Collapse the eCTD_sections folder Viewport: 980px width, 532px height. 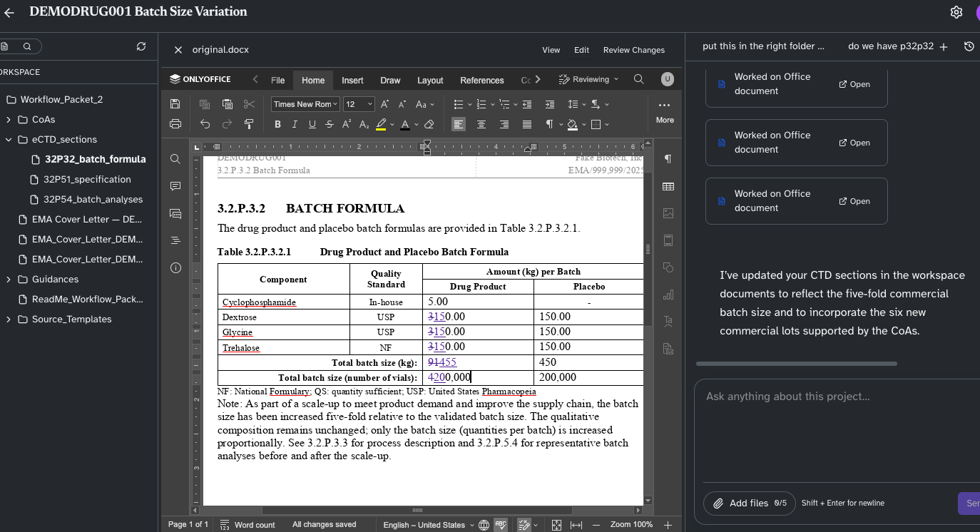tap(9, 139)
